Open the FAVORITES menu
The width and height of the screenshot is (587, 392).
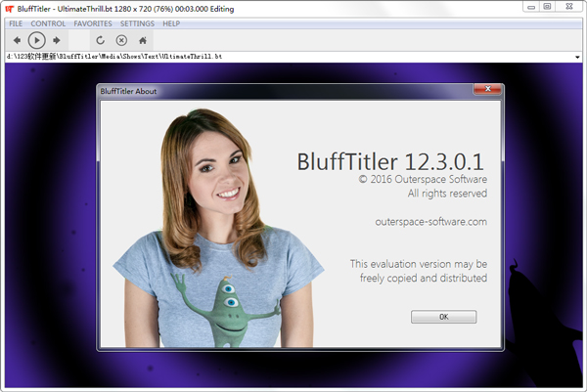click(x=93, y=23)
